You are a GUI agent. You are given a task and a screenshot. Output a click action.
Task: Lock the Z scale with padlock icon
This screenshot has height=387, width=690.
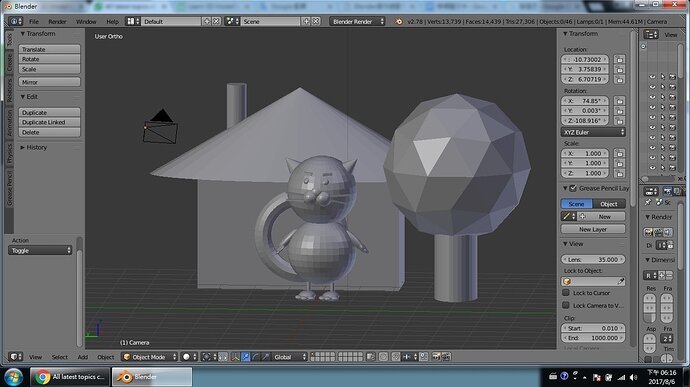(x=620, y=173)
